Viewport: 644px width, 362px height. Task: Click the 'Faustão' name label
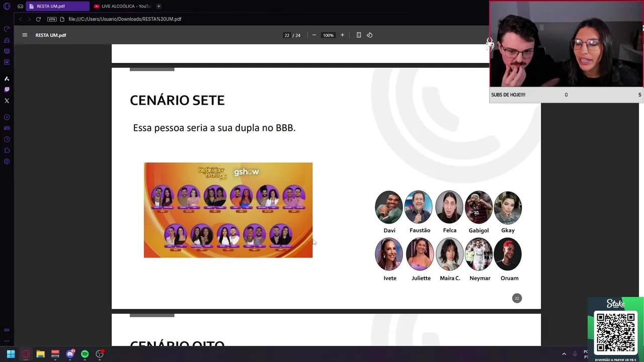(420, 230)
